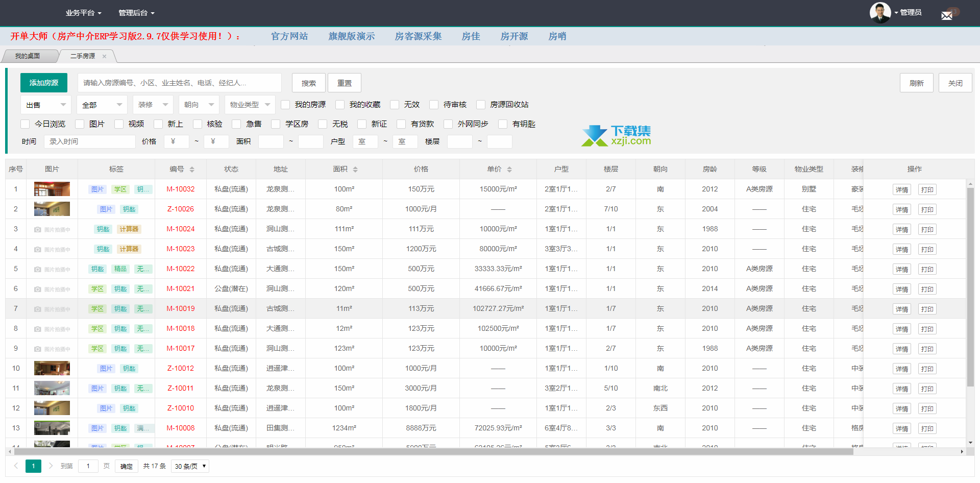This screenshot has height=483, width=980.
Task: Click 详情 for listing M-10032
Action: [902, 190]
